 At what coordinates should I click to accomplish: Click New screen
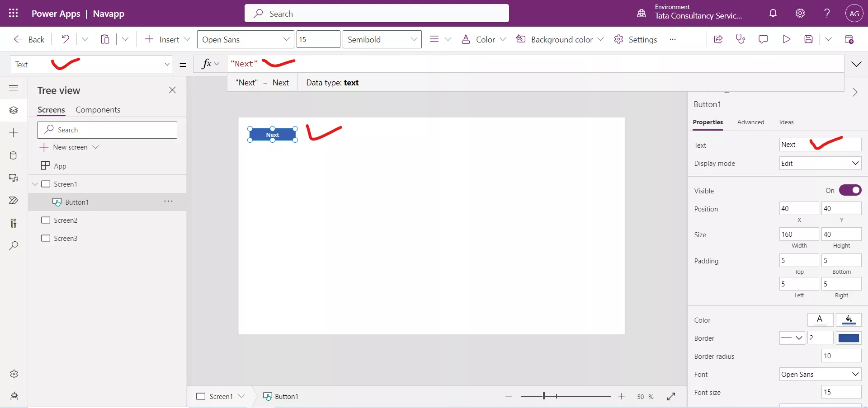coord(69,147)
